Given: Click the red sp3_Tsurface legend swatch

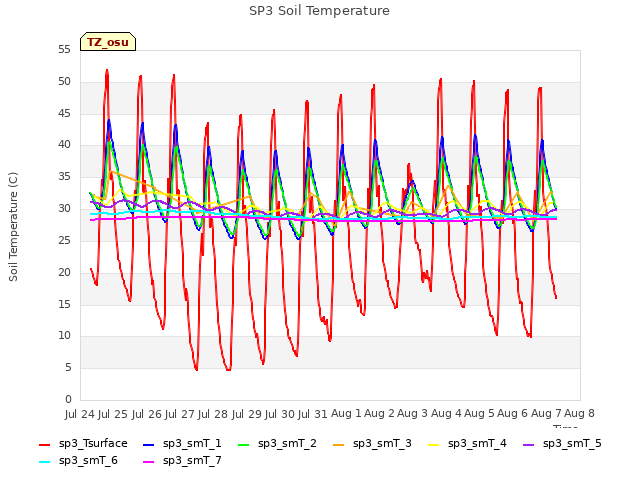Looking at the screenshot, I should (44, 444).
